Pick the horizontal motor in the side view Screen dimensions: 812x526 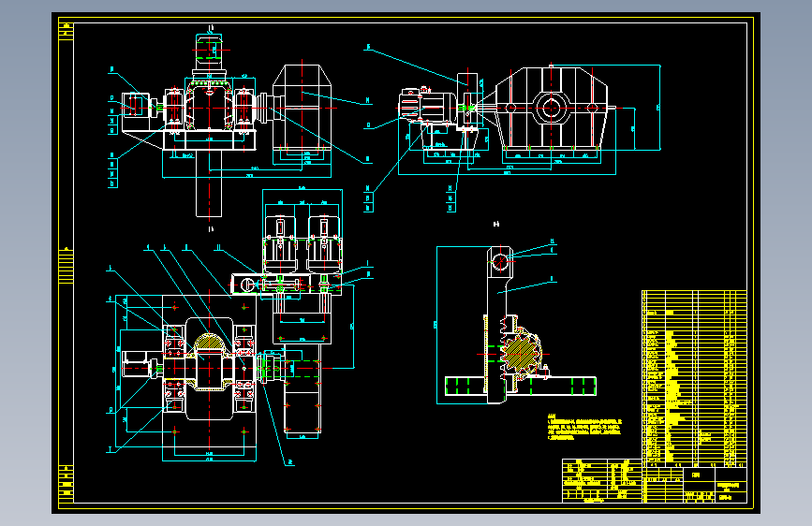427,106
